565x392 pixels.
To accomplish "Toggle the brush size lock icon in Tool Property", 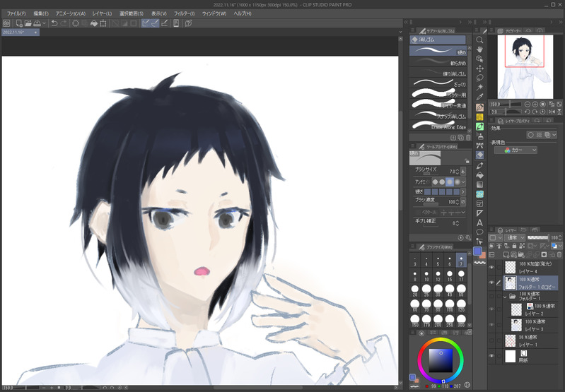I will tap(467, 161).
